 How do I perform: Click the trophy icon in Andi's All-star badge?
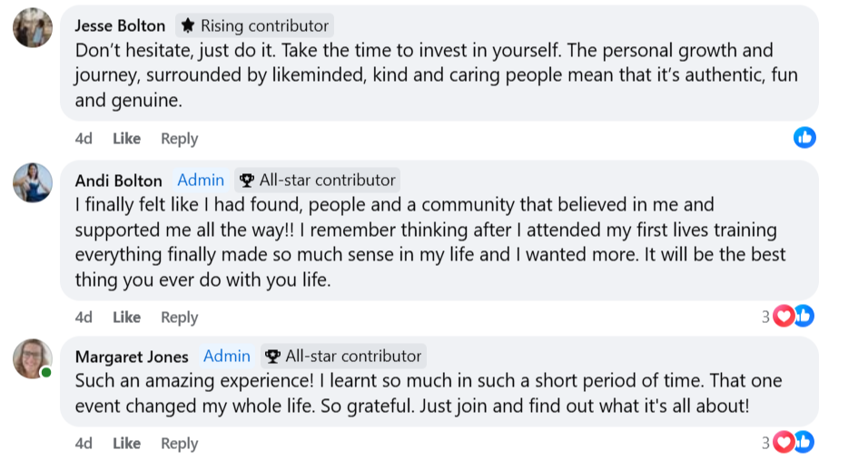pos(247,180)
